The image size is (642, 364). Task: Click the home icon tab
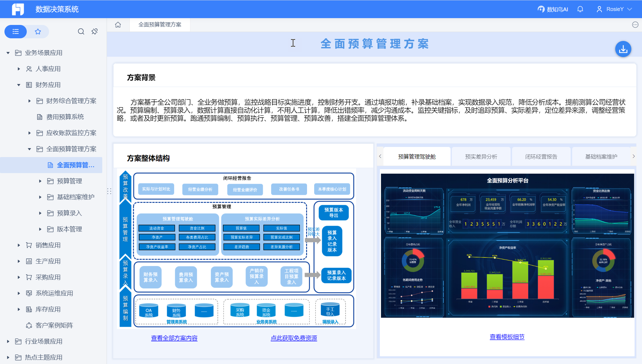[x=118, y=25]
